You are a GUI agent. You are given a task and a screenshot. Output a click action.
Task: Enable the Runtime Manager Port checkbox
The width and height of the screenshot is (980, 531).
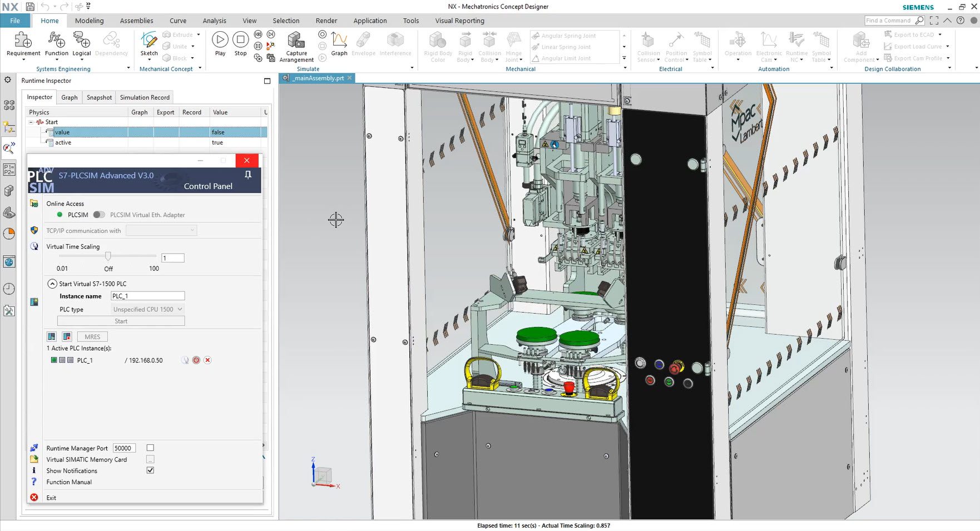pyautogui.click(x=150, y=448)
